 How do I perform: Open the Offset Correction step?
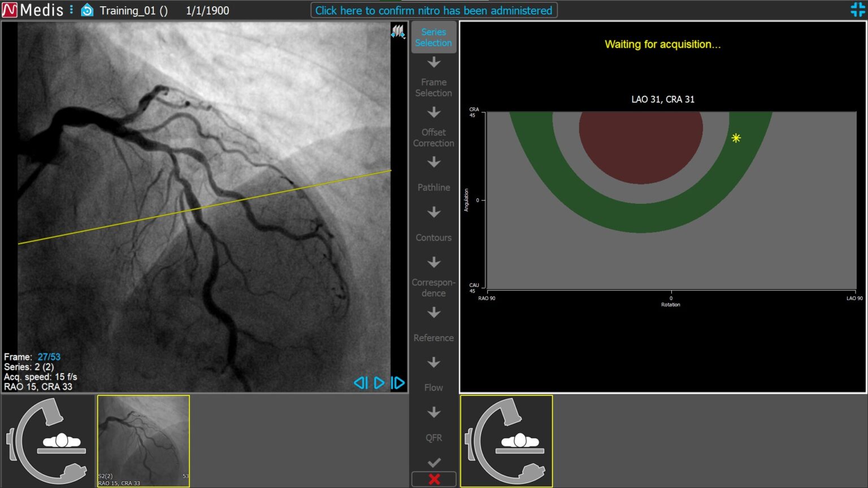coord(433,138)
